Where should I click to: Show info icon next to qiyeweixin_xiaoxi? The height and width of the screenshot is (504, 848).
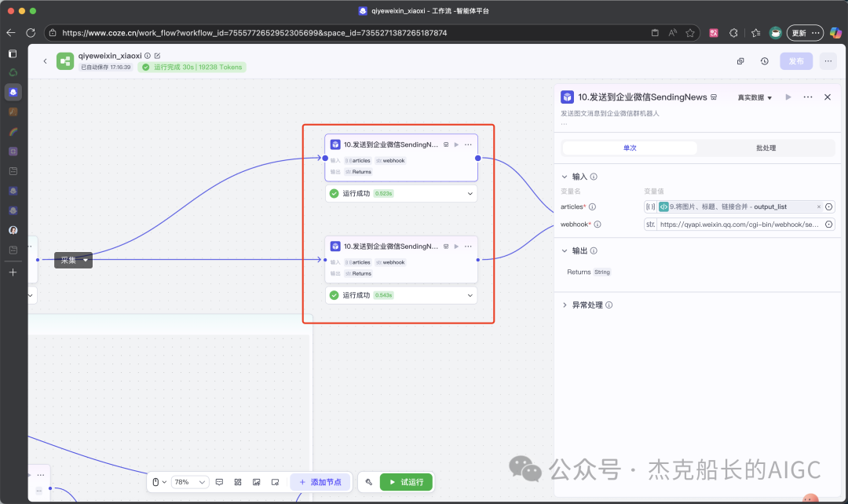[x=148, y=56]
